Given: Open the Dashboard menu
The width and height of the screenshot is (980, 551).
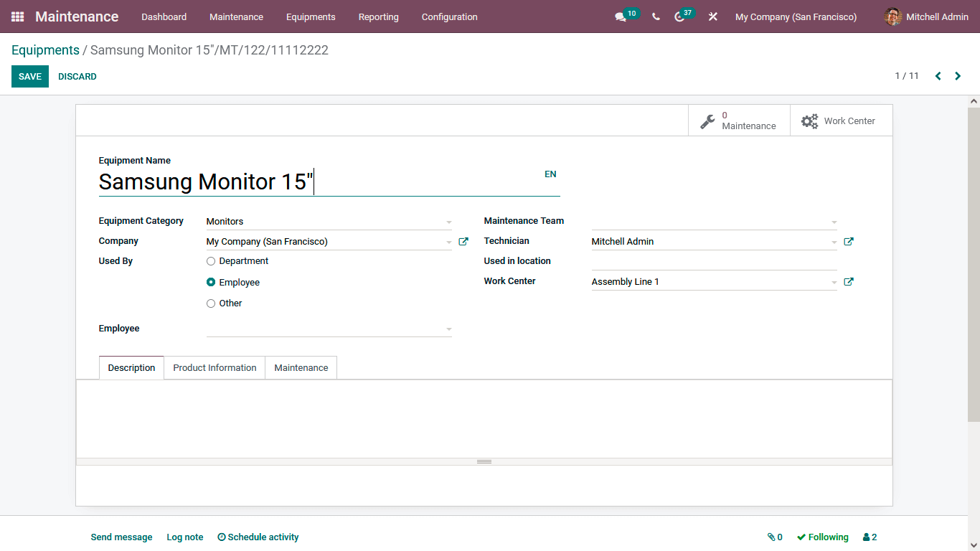Looking at the screenshot, I should [x=164, y=17].
